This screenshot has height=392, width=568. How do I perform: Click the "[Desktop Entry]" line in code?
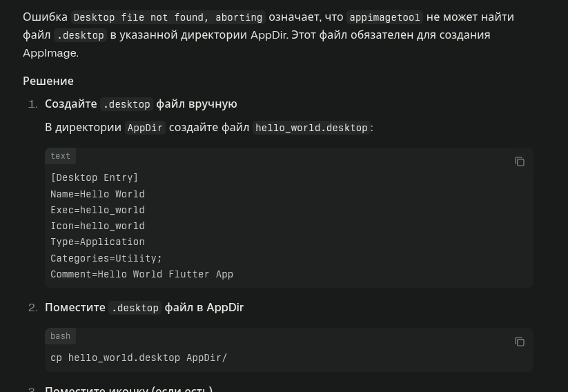(95, 178)
